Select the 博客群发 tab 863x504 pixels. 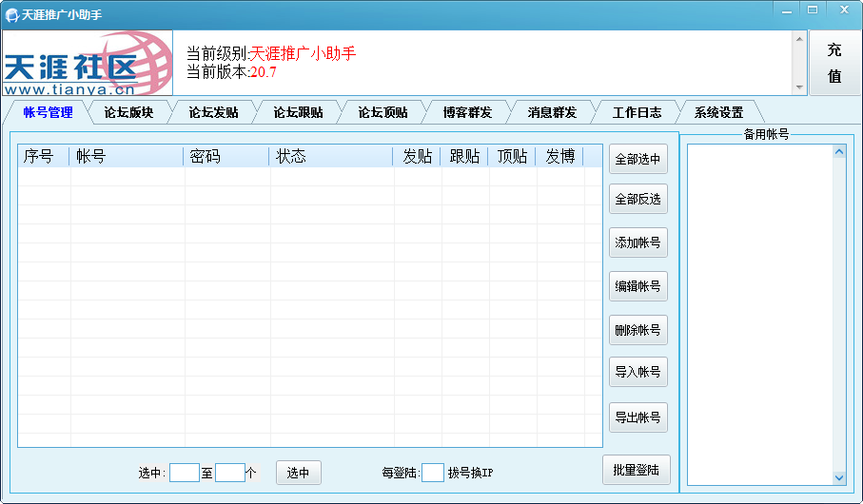tap(467, 112)
